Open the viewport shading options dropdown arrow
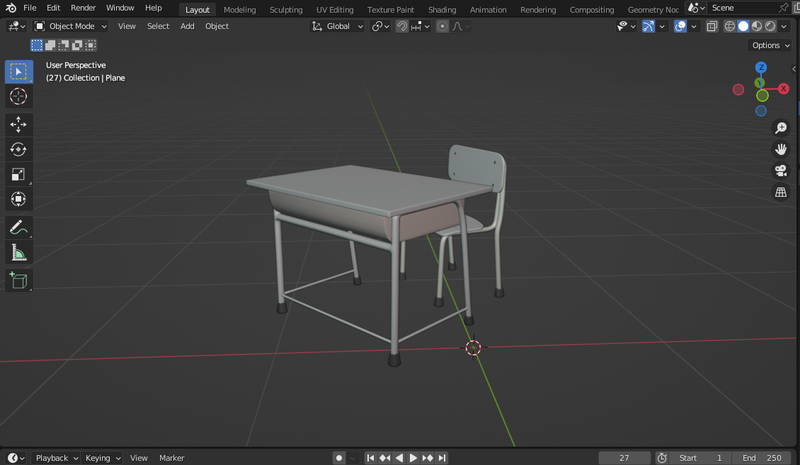The image size is (800, 465). [784, 26]
